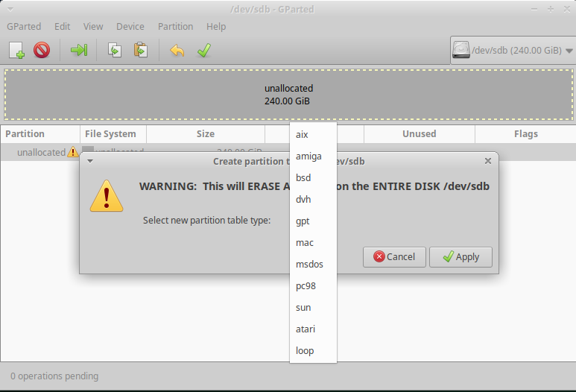Click the Resize/Move green arrow icon

tap(78, 50)
